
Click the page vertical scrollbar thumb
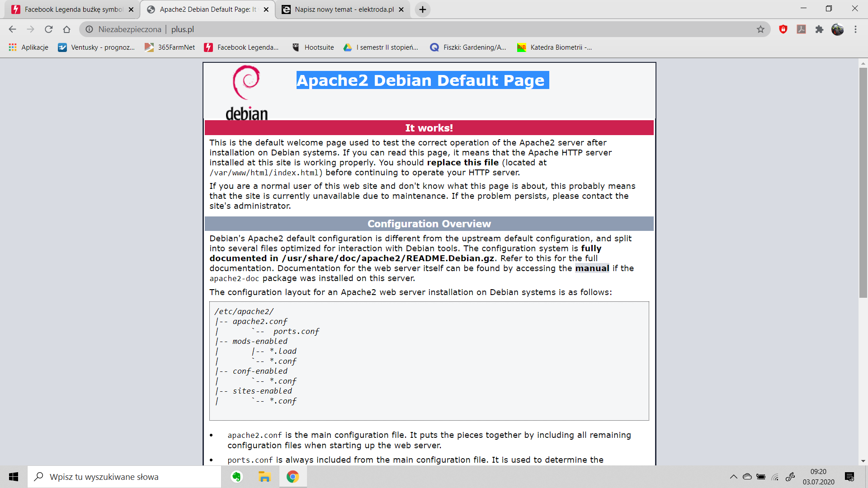863,183
